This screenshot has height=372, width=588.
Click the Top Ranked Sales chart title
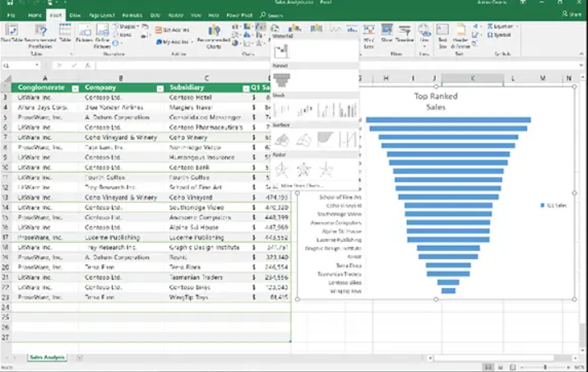436,101
